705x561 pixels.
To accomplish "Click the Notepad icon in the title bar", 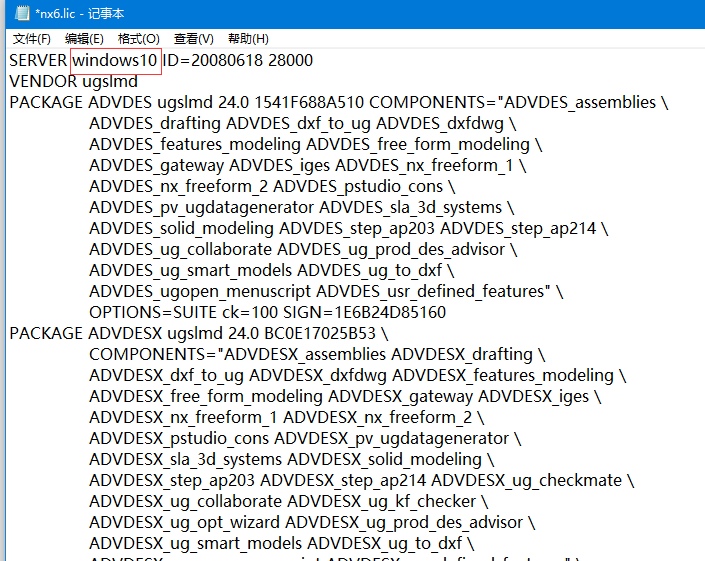I will (22, 13).
